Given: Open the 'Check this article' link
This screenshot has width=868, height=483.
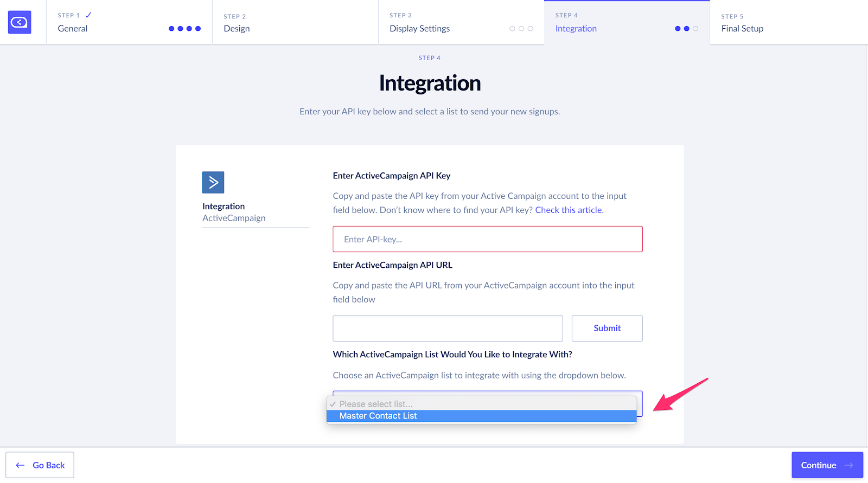Looking at the screenshot, I should click(x=569, y=210).
